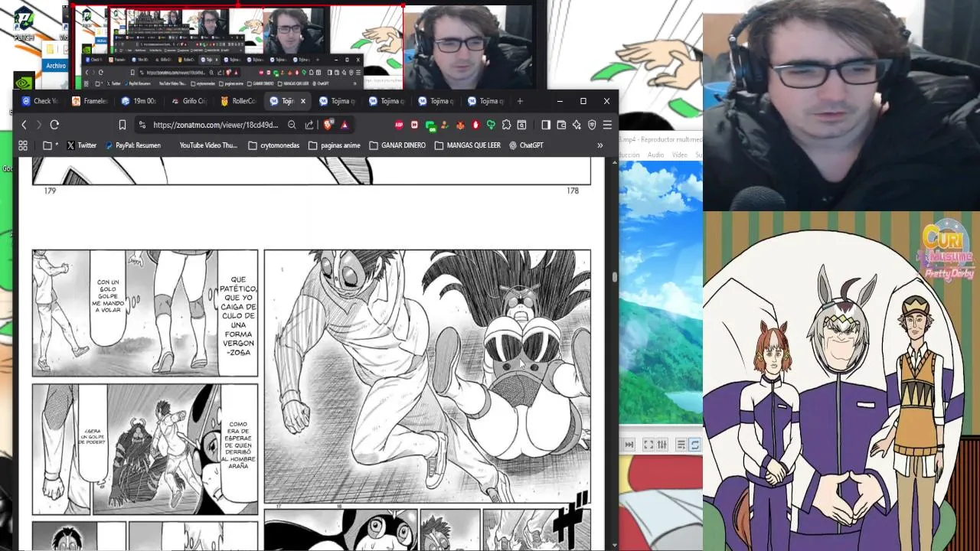Screen dimensions: 980x551
Task: Open the Twitter bookmark
Action: point(81,145)
